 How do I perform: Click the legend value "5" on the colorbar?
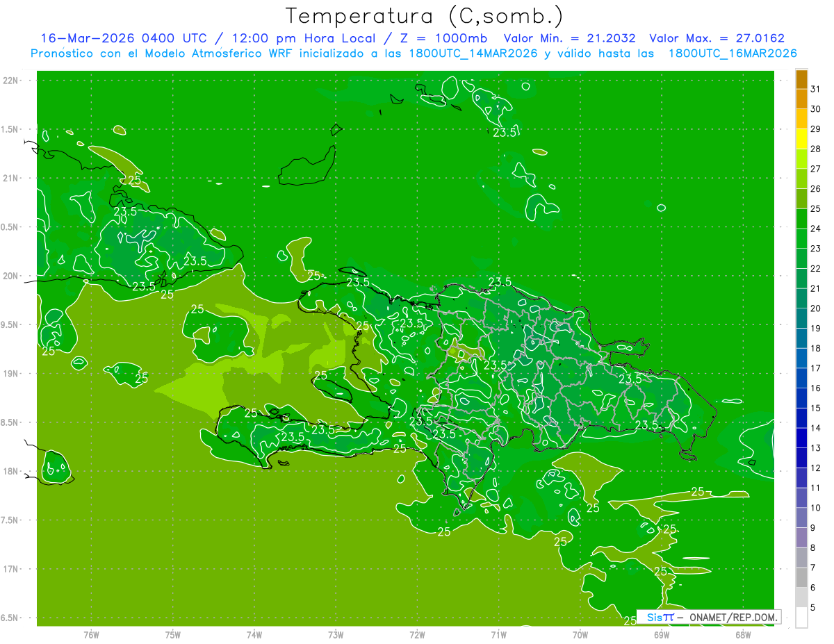813,607
